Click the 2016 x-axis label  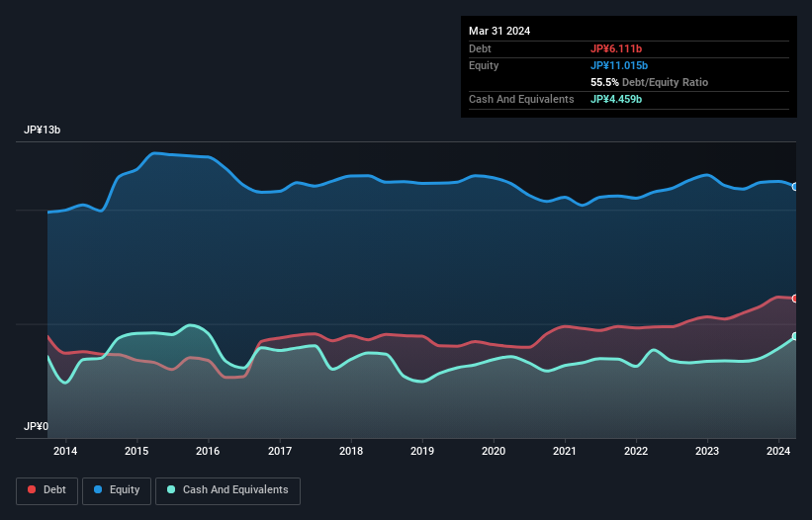click(208, 451)
